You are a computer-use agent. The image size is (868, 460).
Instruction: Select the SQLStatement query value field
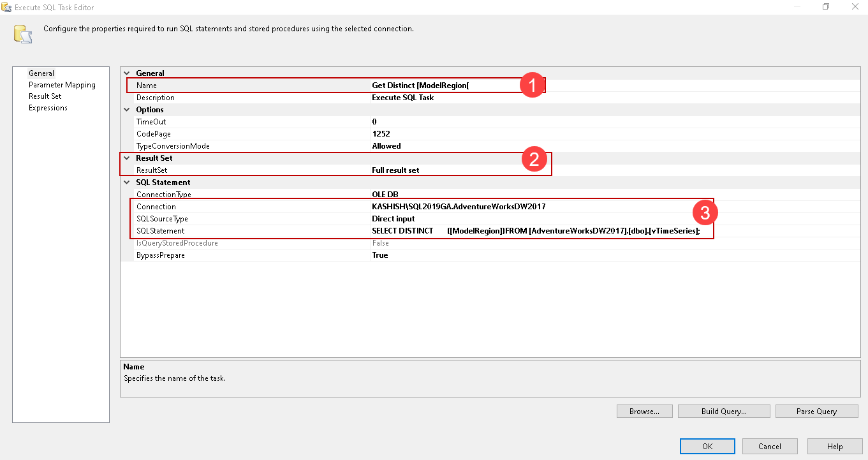click(536, 231)
